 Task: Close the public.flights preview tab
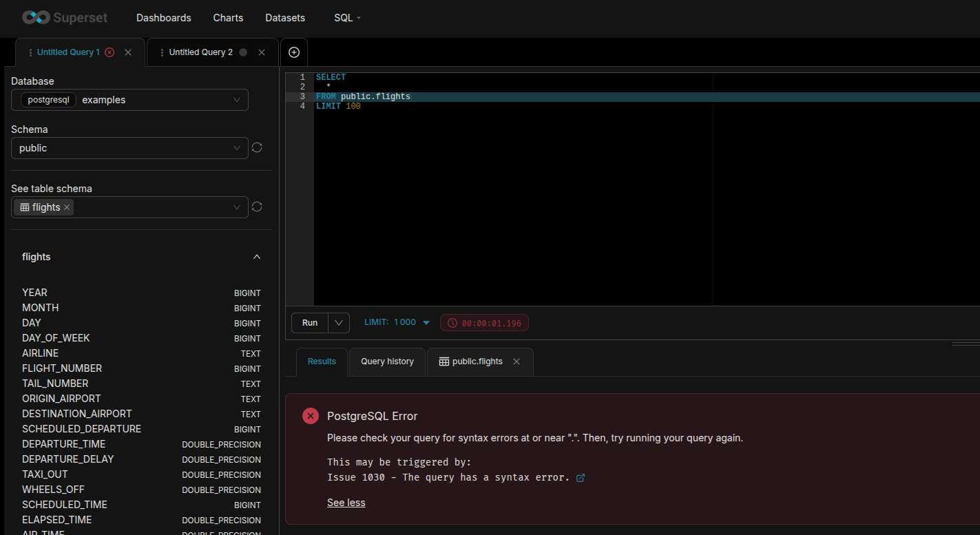(x=517, y=361)
